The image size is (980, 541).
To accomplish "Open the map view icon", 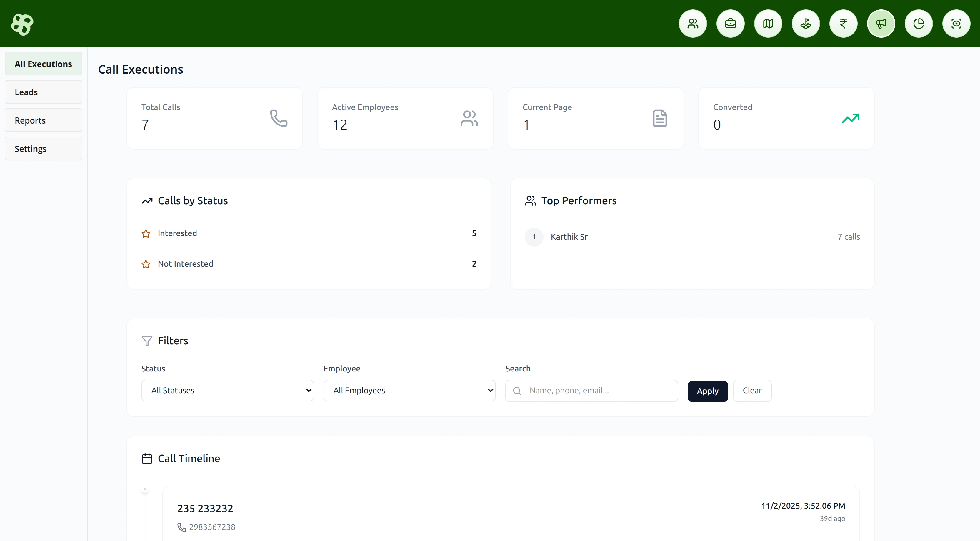I will tap(768, 24).
